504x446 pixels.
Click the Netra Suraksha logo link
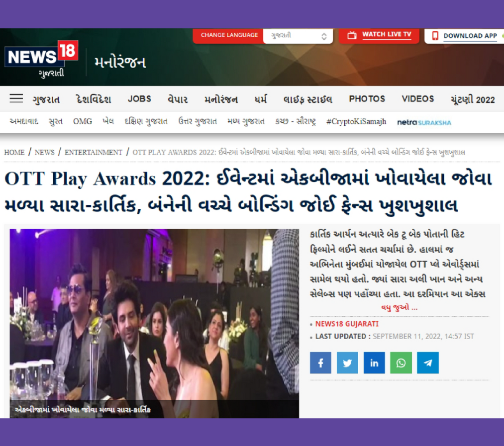[x=424, y=122]
